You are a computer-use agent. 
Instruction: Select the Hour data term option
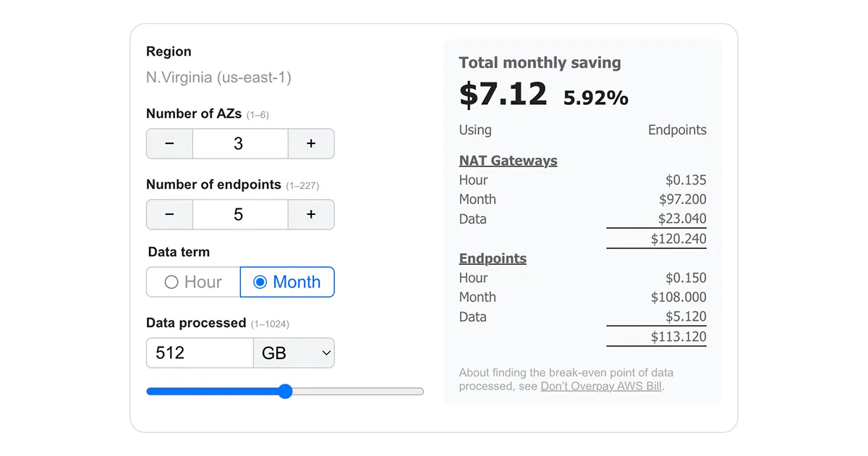(193, 282)
